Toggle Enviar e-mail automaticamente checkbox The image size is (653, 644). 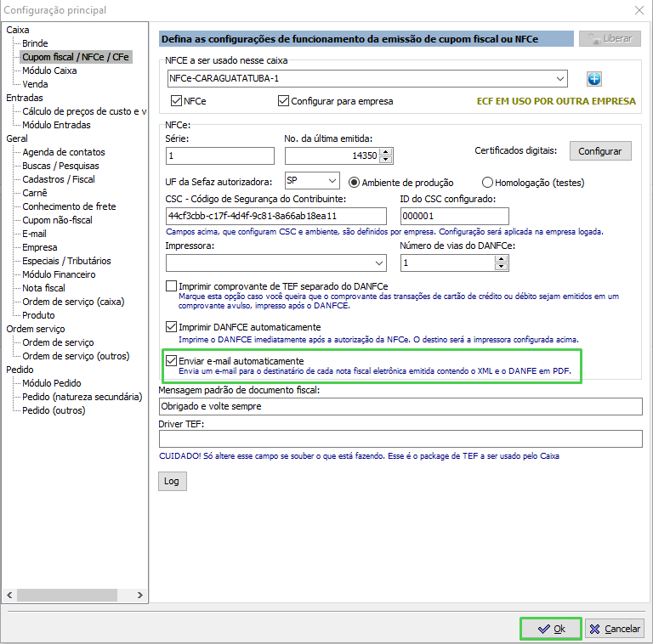click(171, 361)
